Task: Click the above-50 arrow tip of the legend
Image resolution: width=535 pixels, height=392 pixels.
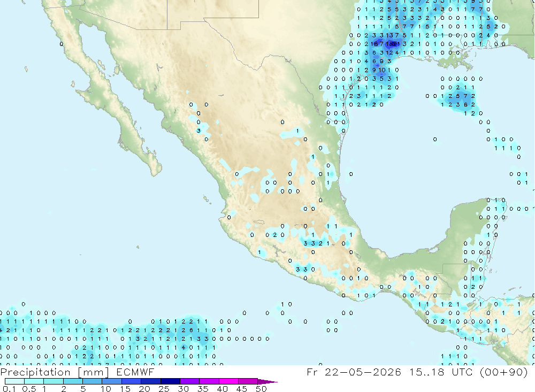Action: coord(267,382)
